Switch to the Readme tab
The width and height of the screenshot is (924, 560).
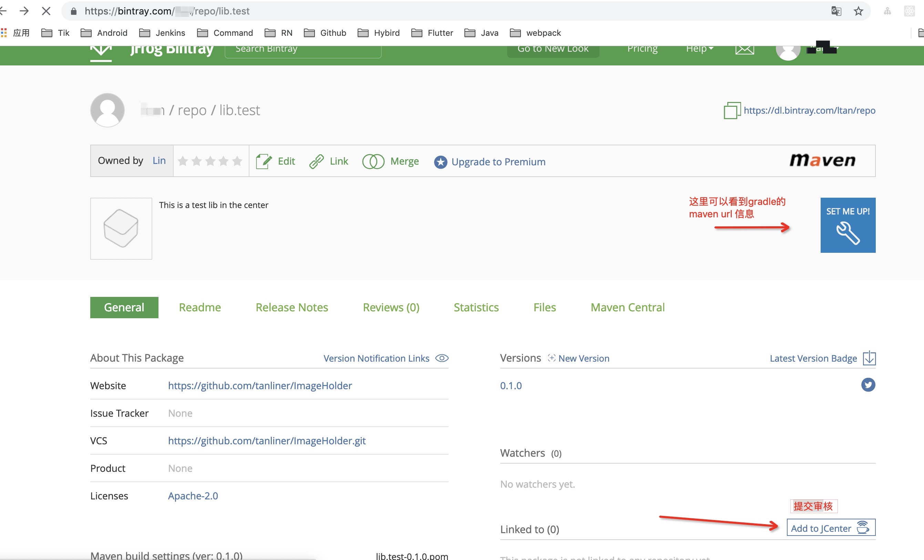click(x=200, y=307)
